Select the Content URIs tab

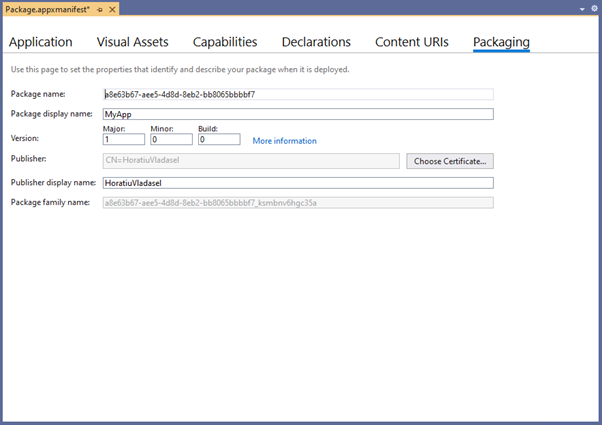[x=412, y=42]
